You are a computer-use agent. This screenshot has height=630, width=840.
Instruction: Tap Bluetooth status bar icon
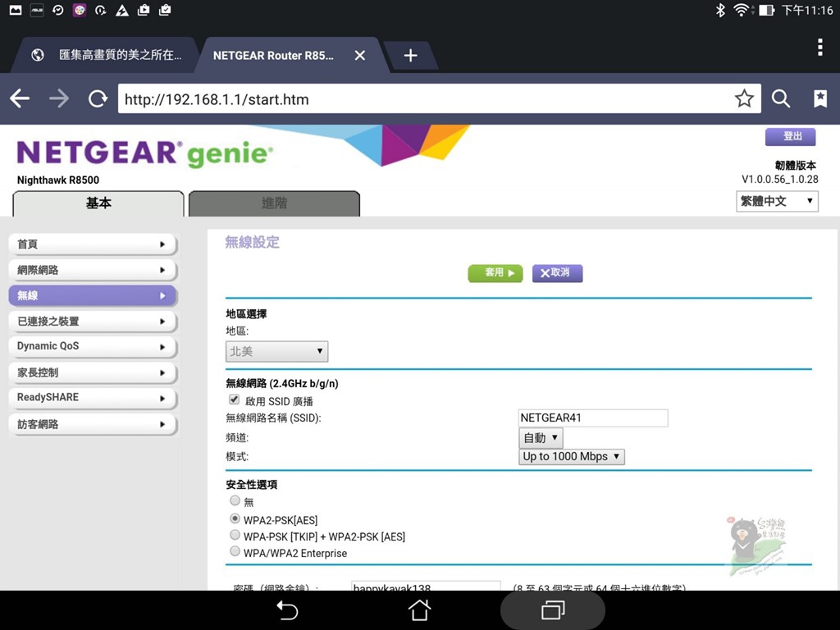pos(720,10)
